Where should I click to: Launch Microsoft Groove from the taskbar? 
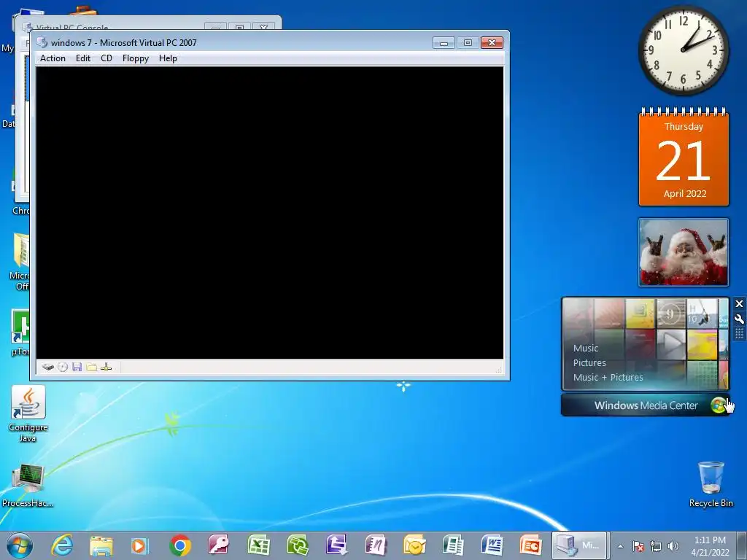click(298, 545)
